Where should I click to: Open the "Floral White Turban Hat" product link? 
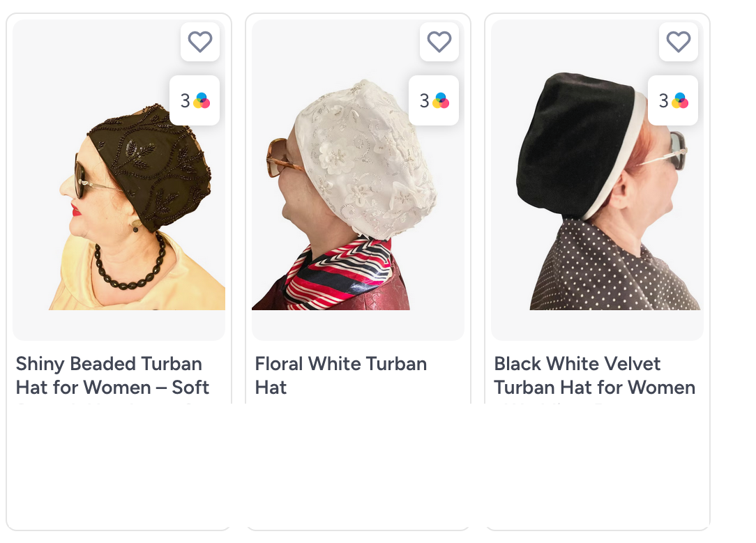tap(340, 375)
